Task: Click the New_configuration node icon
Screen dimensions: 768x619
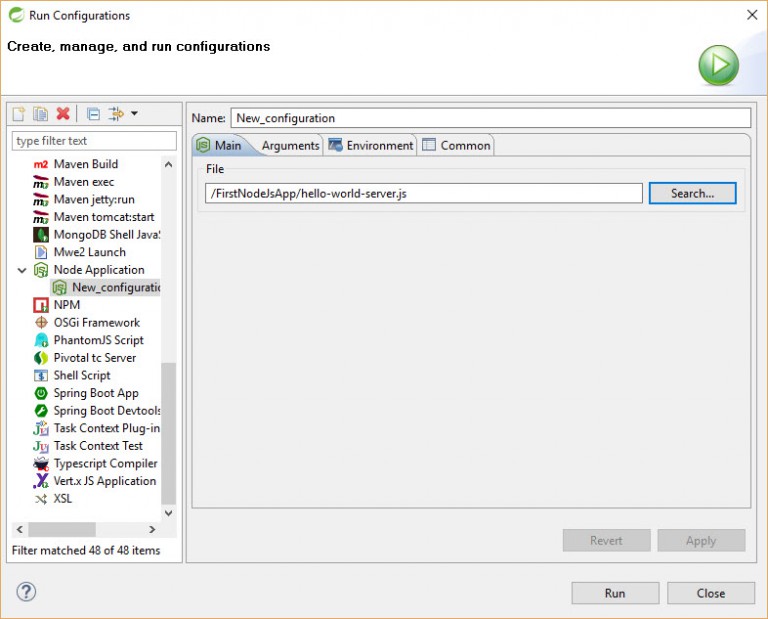Action: click(x=59, y=287)
